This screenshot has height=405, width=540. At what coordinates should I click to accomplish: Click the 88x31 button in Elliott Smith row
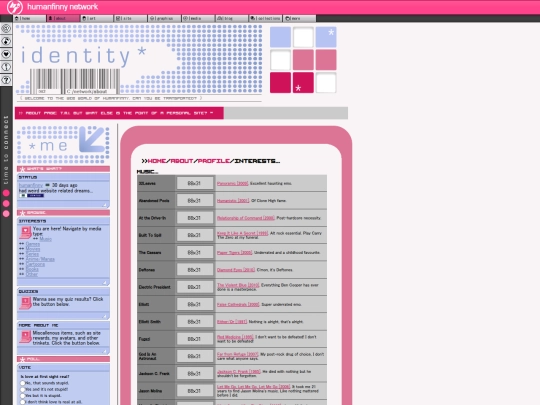(x=195, y=322)
